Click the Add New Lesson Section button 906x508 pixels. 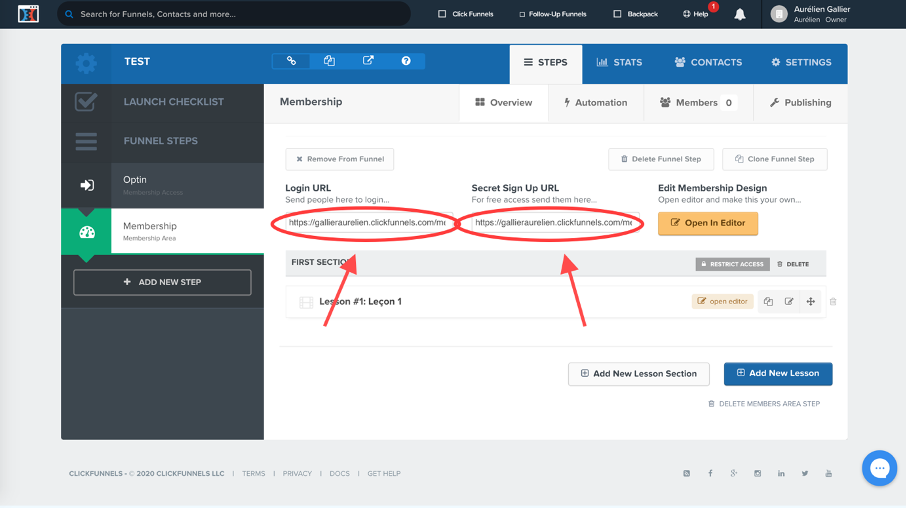coord(638,374)
